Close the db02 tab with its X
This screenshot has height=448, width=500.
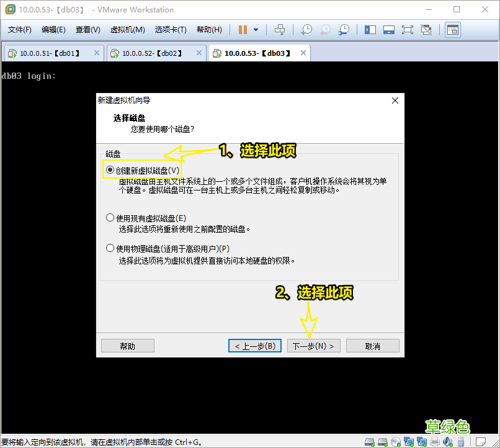click(199, 53)
